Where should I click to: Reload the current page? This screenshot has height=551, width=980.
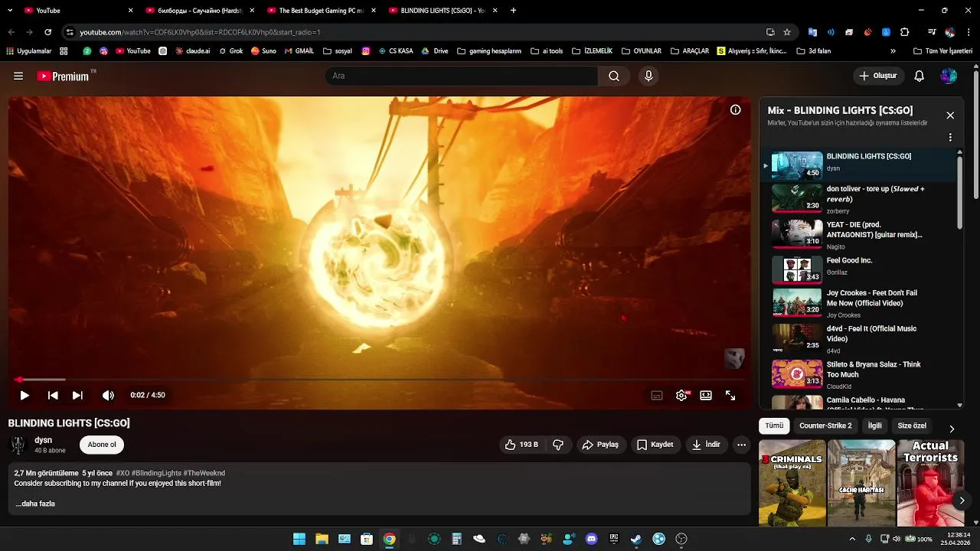click(47, 32)
